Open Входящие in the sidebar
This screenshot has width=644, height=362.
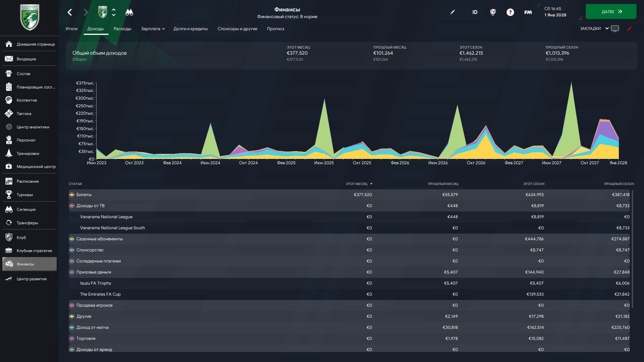pyautogui.click(x=26, y=59)
